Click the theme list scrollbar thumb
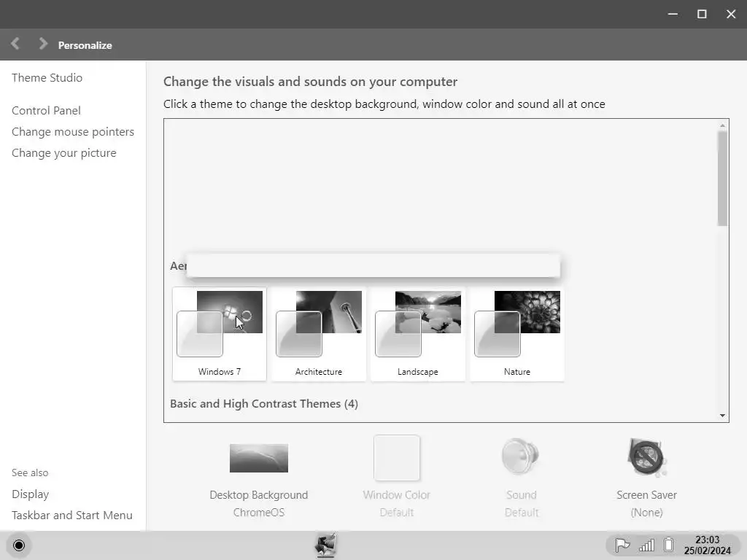 point(722,179)
